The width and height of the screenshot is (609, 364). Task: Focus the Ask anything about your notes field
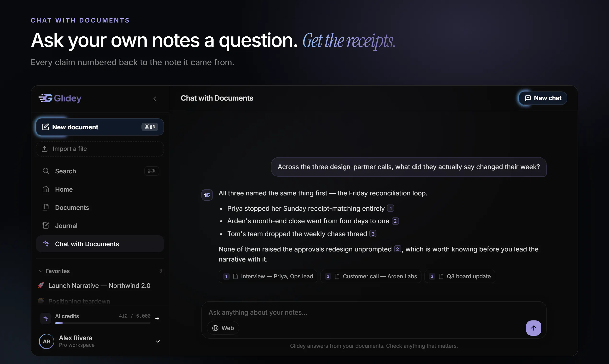[x=374, y=313]
